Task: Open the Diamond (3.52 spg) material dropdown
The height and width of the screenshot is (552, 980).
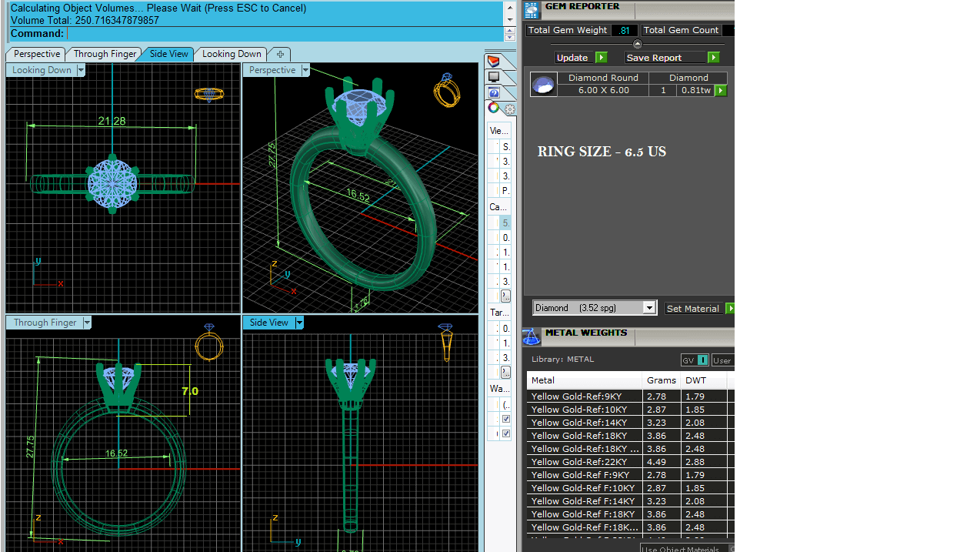Action: [x=649, y=308]
